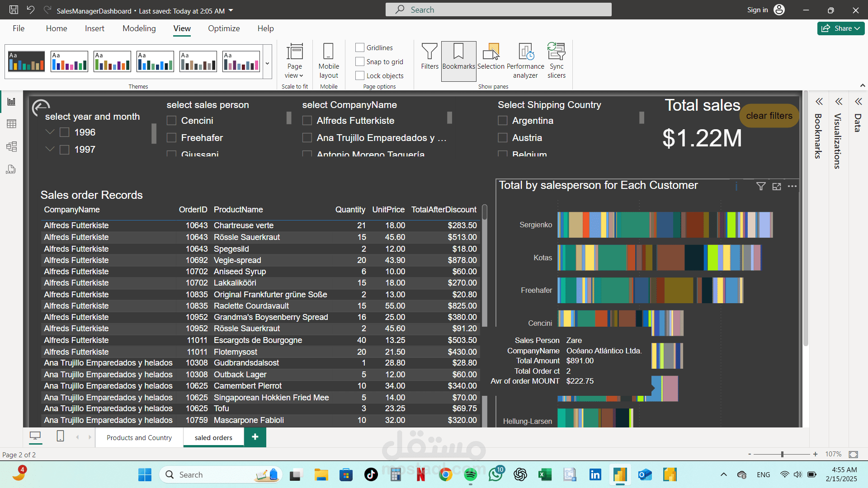Switch to Report view in left sidebar

pyautogui.click(x=11, y=102)
